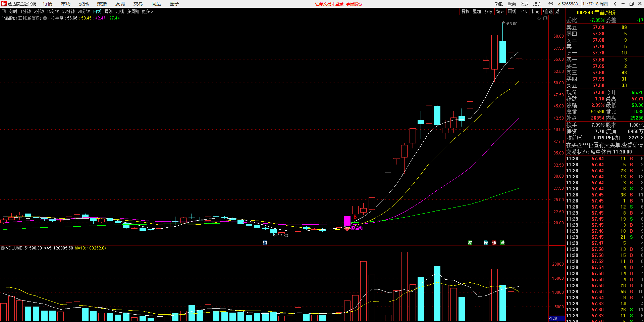Add stock with +自选 button
This screenshot has height=322, width=644.
pos(548,11)
